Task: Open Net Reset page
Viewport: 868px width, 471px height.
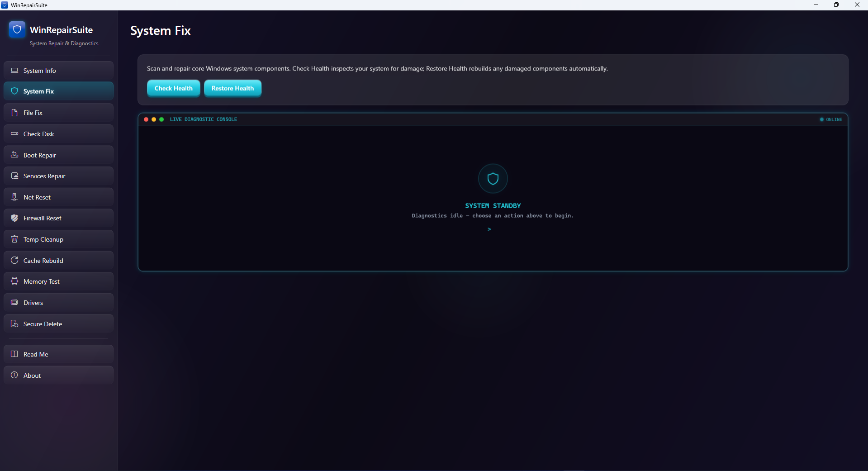Action: pyautogui.click(x=58, y=197)
